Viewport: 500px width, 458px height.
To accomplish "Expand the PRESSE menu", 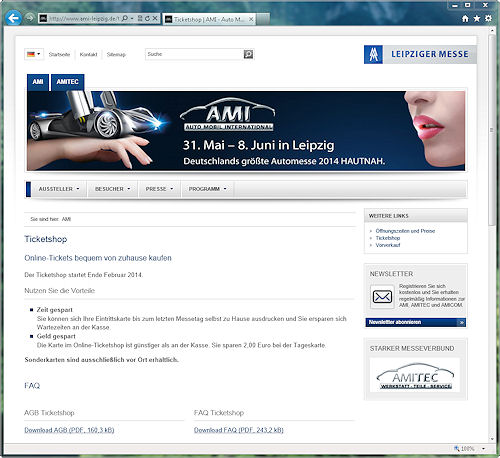I will pyautogui.click(x=159, y=189).
